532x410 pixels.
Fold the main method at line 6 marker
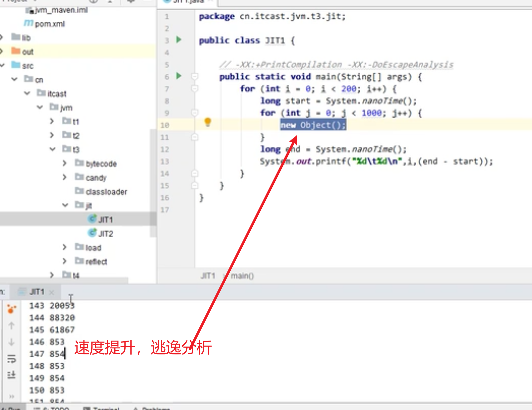tap(195, 77)
